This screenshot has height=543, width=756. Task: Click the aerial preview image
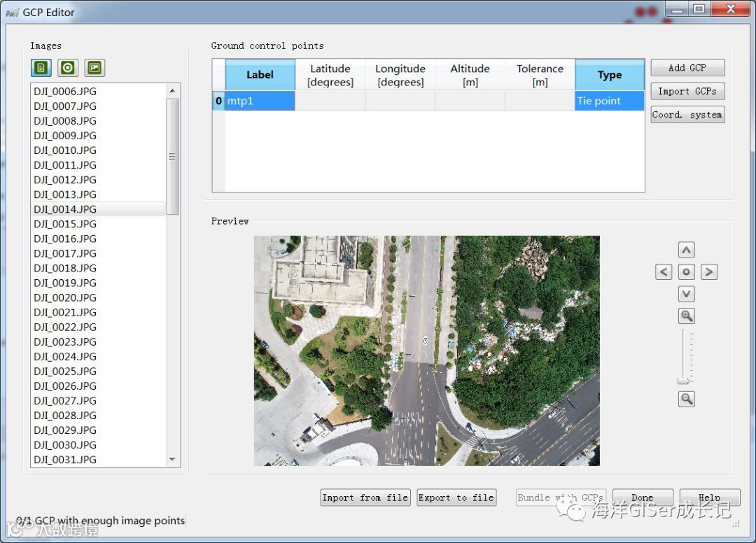pos(427,351)
